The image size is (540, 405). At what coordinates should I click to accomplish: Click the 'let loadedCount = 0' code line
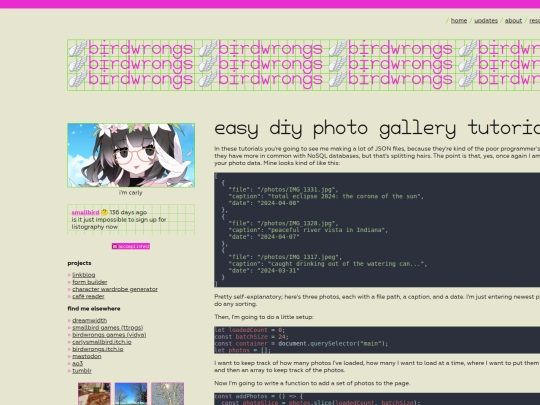click(x=250, y=330)
